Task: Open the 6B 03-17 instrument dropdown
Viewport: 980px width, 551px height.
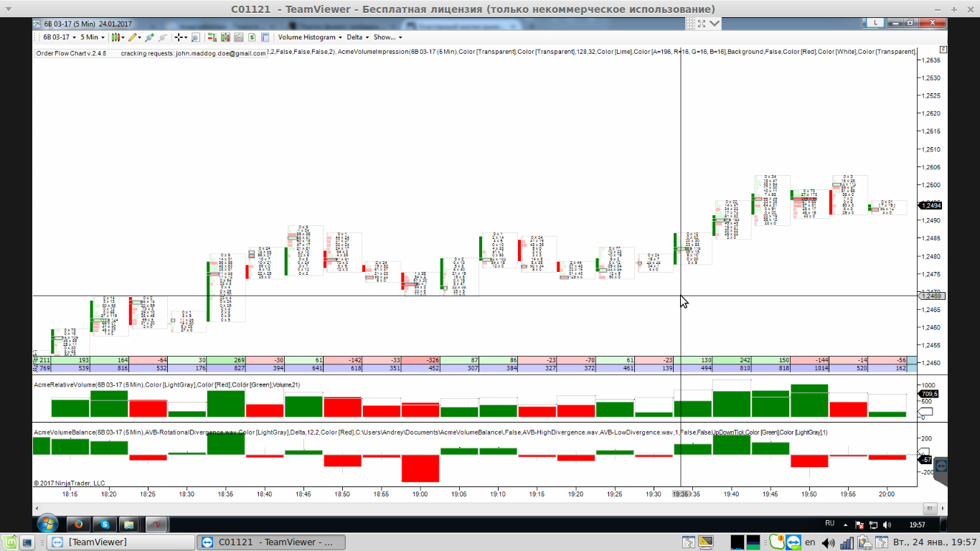Action: tap(58, 37)
